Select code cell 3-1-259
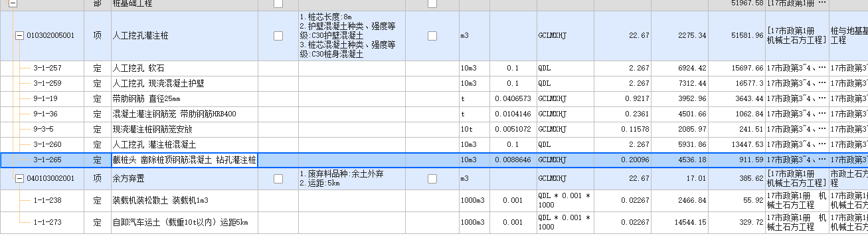This screenshot has width=868, height=250. pyautogui.click(x=47, y=84)
